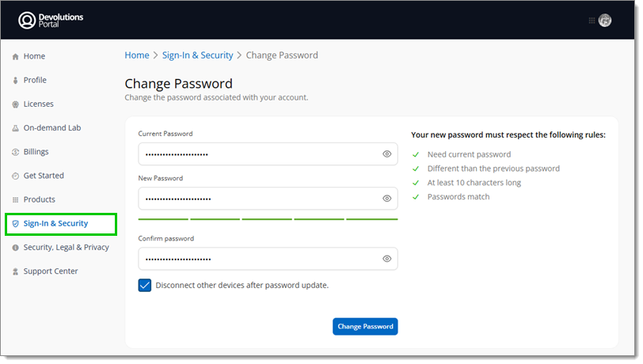Focus the Current Password field
The image size is (643, 364).
268,154
